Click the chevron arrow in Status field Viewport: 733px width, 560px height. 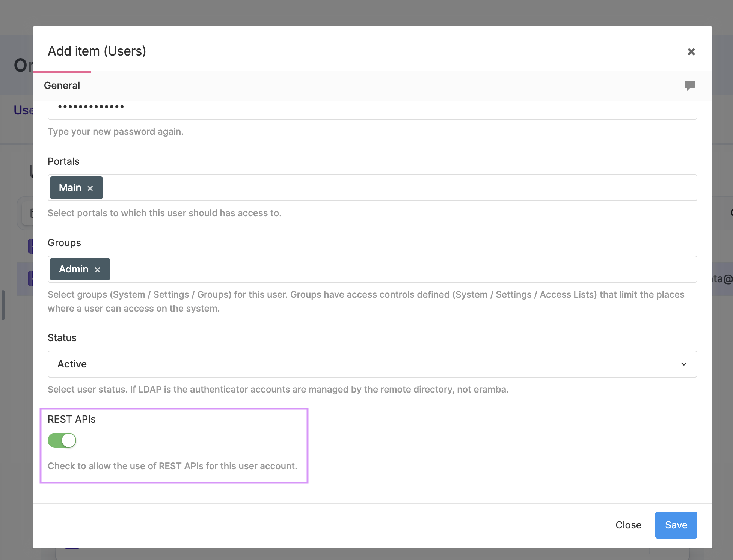[x=683, y=364]
